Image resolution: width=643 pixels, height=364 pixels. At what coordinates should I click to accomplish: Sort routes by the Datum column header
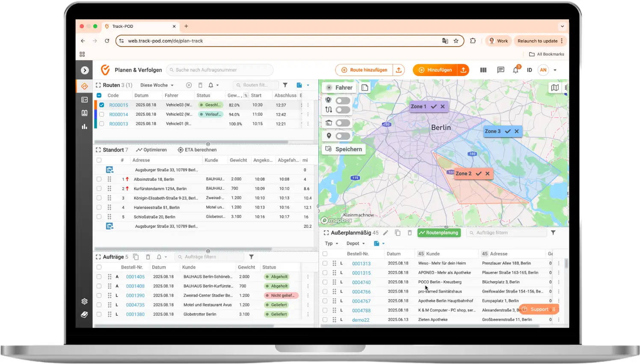pos(141,96)
